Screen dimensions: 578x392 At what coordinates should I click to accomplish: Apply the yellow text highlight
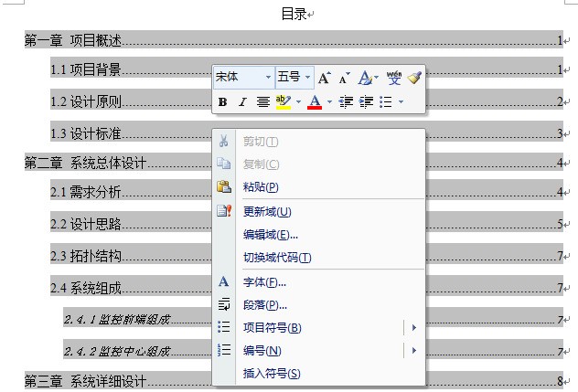[282, 102]
